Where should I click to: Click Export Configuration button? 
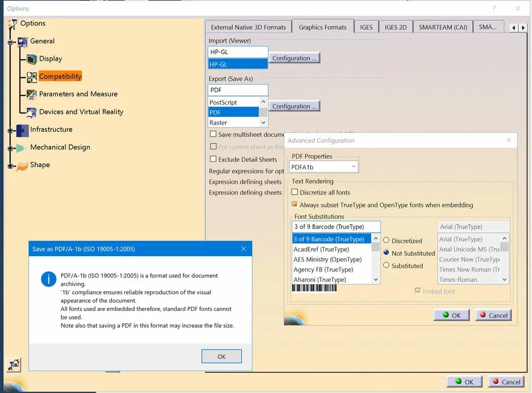pyautogui.click(x=294, y=106)
